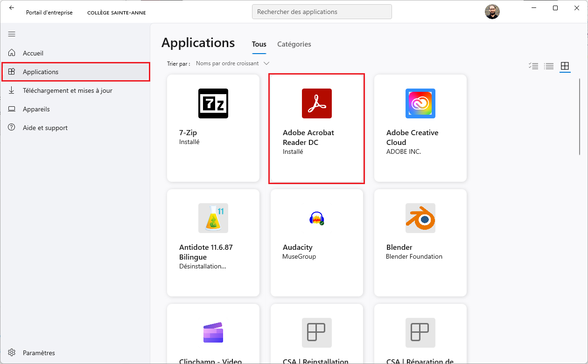Image resolution: width=588 pixels, height=364 pixels.
Task: Switch to list view layout
Action: click(x=549, y=66)
